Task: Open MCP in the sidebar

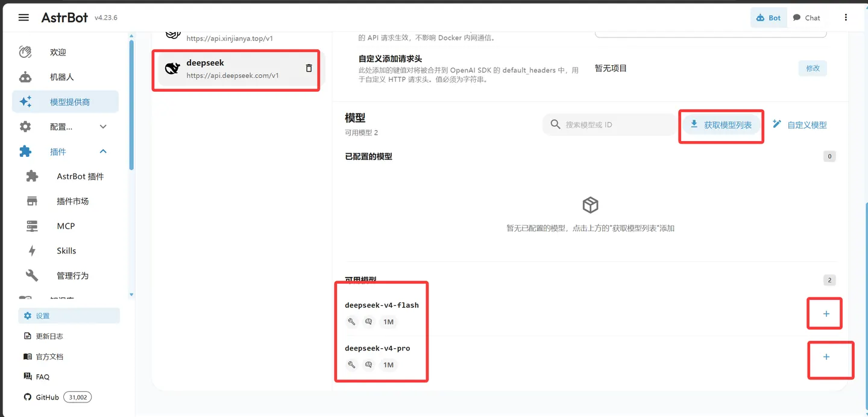Action: 65,226
